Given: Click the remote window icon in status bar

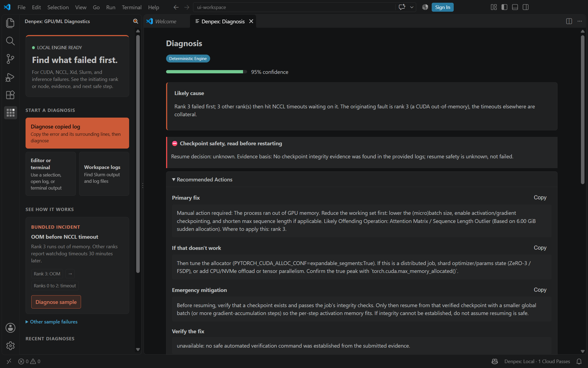Looking at the screenshot, I should [9, 361].
